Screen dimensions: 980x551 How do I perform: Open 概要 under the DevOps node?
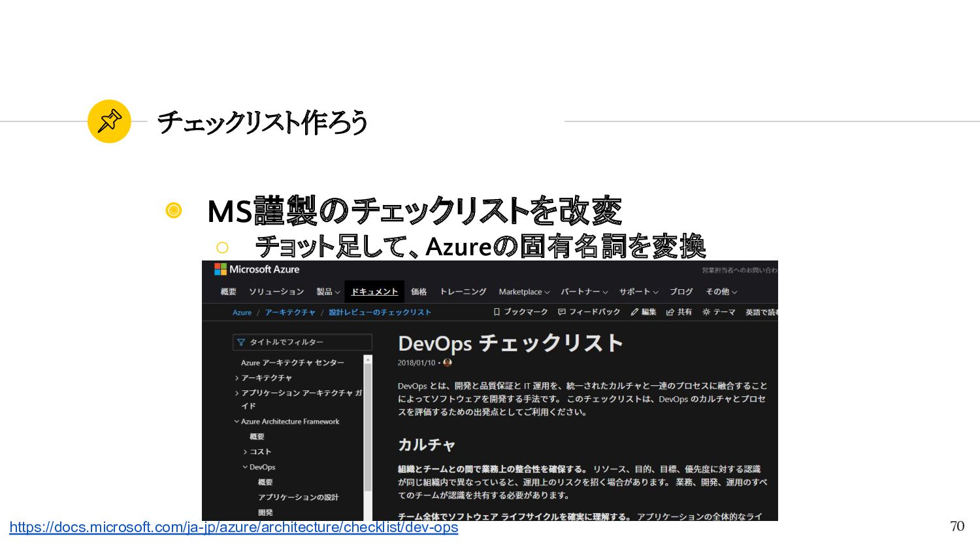pyautogui.click(x=265, y=482)
